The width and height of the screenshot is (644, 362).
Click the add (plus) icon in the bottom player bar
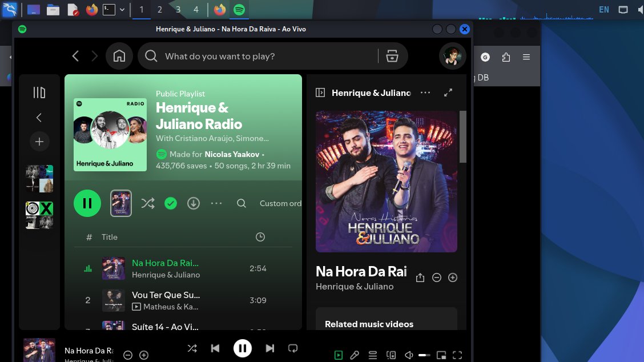(144, 355)
